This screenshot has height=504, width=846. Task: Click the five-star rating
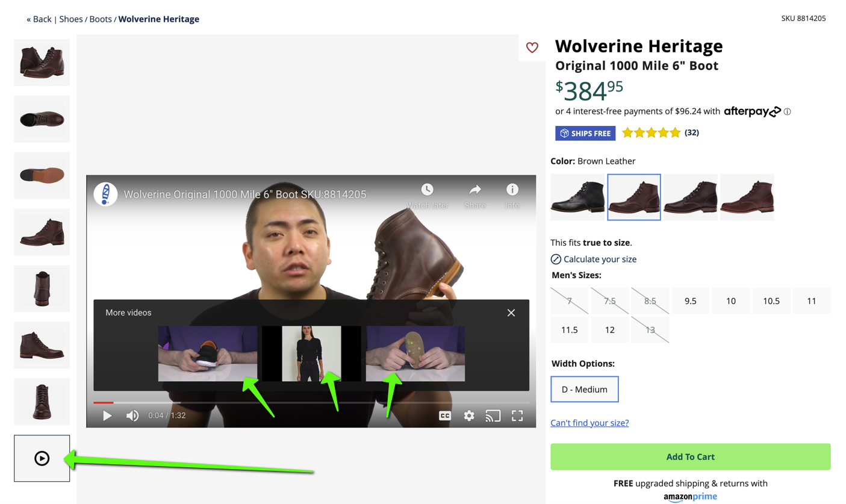(651, 132)
